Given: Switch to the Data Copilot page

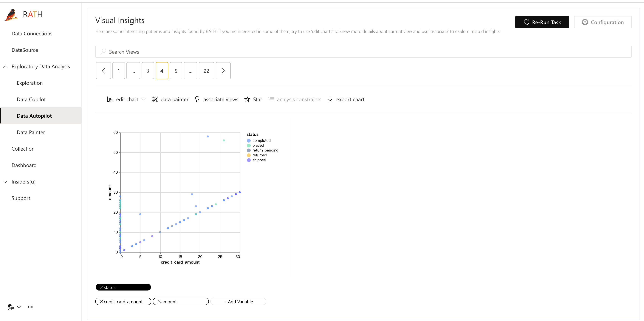Looking at the screenshot, I should tap(31, 99).
